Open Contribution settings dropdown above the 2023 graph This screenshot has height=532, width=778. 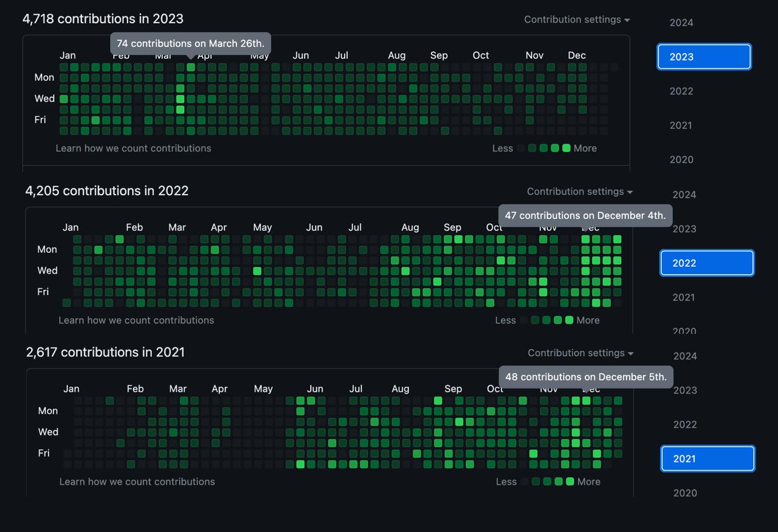click(577, 19)
